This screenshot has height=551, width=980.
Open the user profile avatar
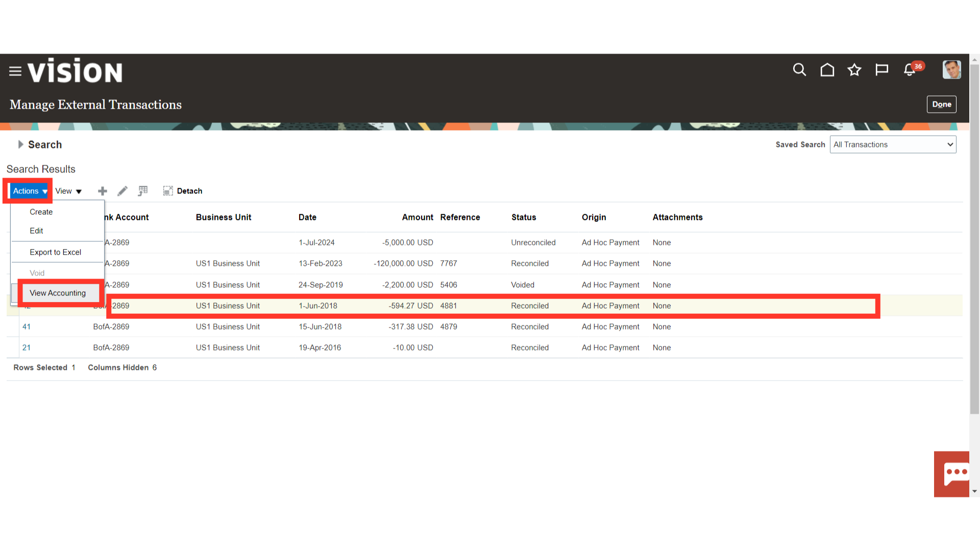(x=951, y=70)
